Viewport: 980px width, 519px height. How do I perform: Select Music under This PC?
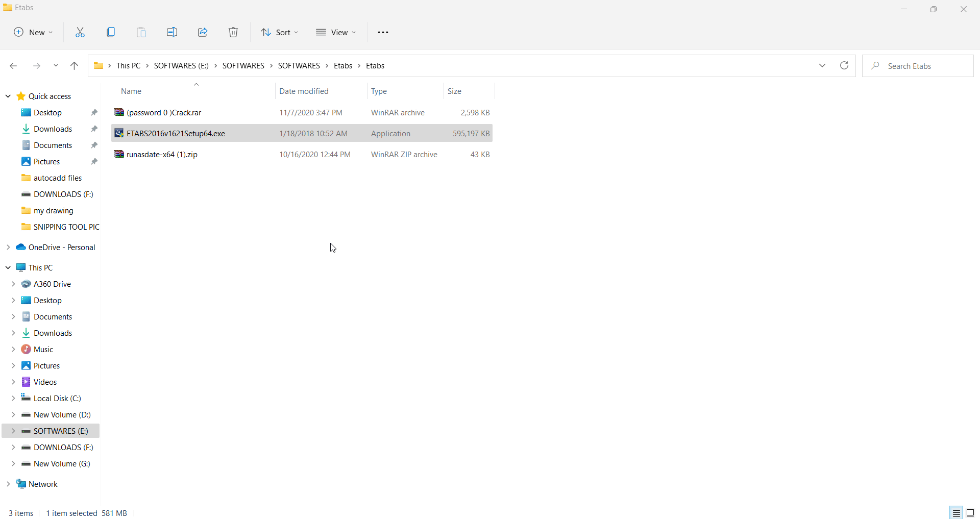click(x=43, y=349)
